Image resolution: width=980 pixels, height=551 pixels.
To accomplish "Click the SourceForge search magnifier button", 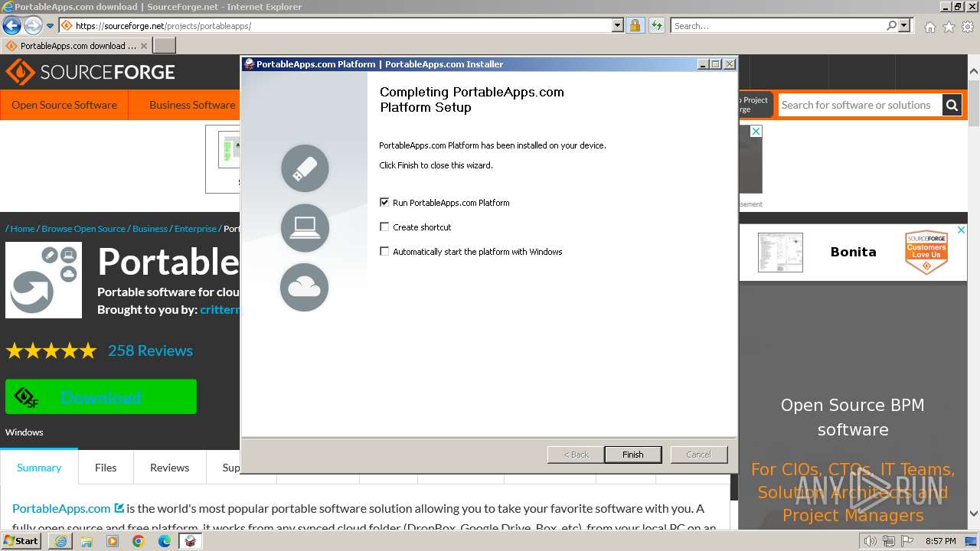I will pos(952,105).
